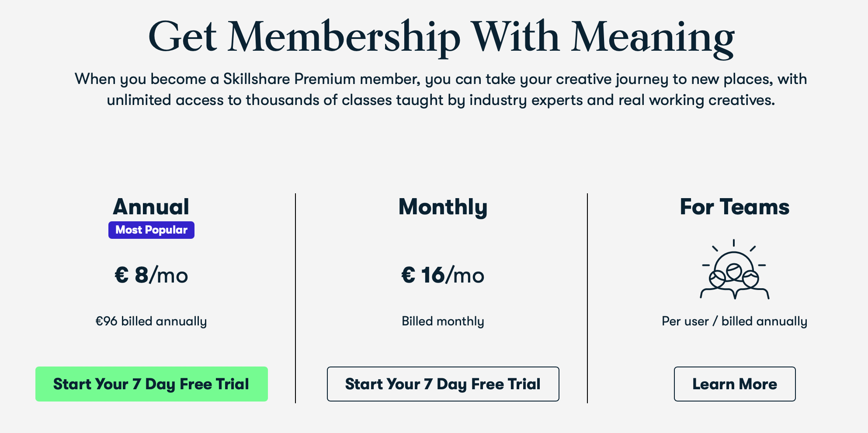
Task: Click the words industry experts in description
Action: pyautogui.click(x=526, y=100)
